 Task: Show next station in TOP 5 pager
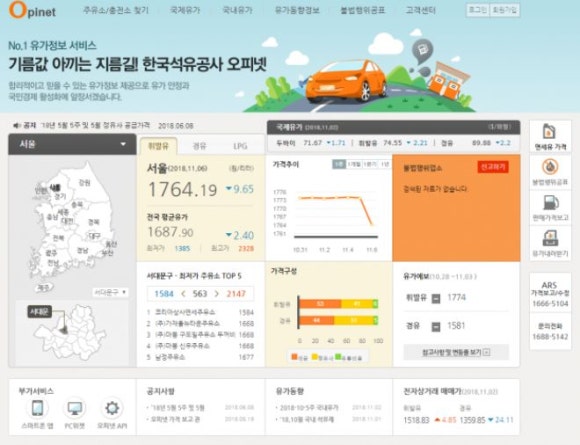[x=217, y=294]
